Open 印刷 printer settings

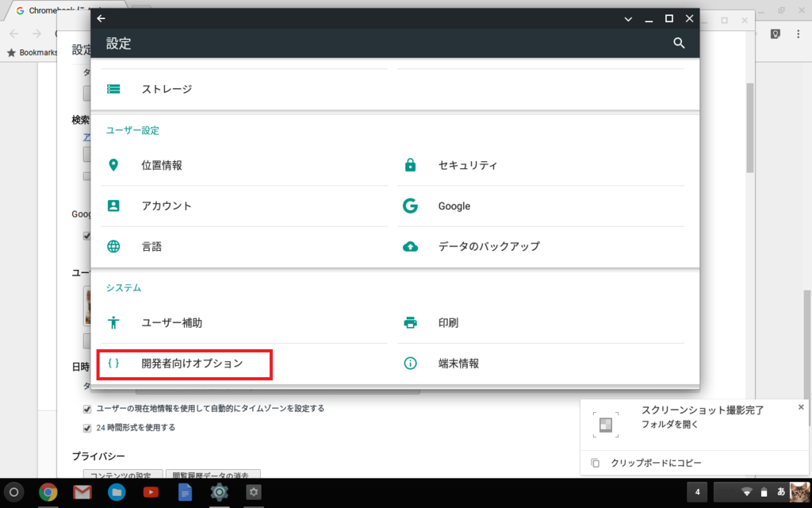tap(541, 323)
